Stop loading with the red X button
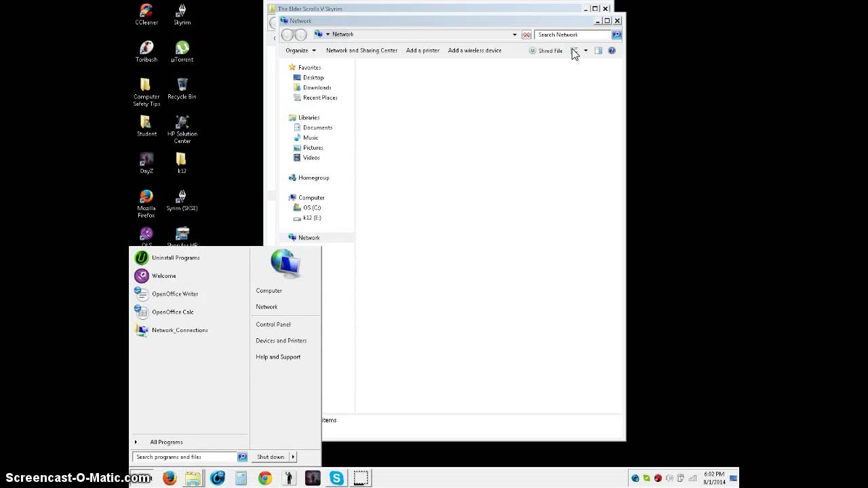Image resolution: width=868 pixels, height=488 pixels. [526, 35]
